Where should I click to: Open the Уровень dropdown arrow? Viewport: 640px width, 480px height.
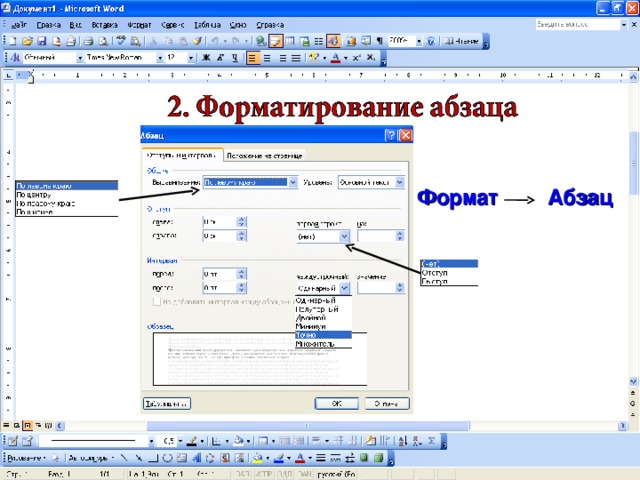400,182
